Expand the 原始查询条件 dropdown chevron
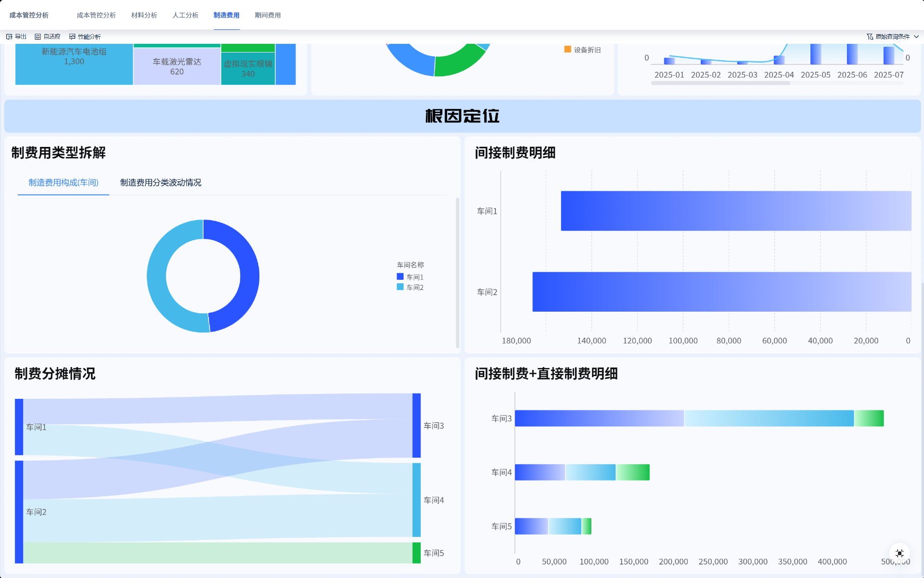Screen dimensions: 924x578 click(x=916, y=37)
